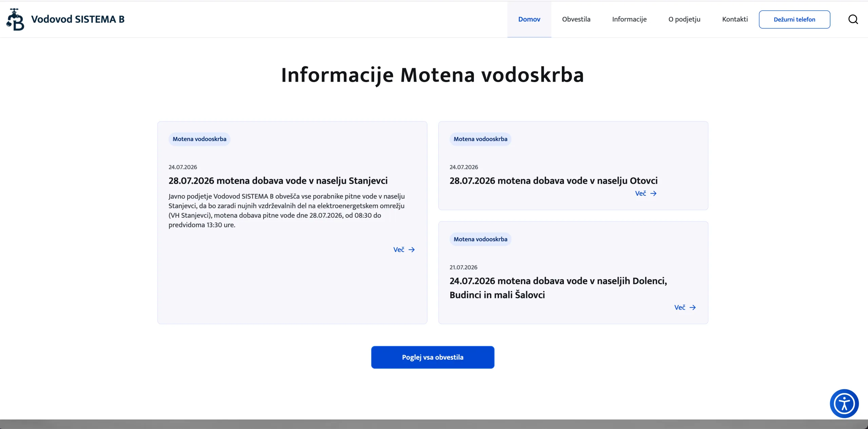Image resolution: width=868 pixels, height=429 pixels.
Task: Open the Kontakti menu item
Action: click(x=735, y=19)
